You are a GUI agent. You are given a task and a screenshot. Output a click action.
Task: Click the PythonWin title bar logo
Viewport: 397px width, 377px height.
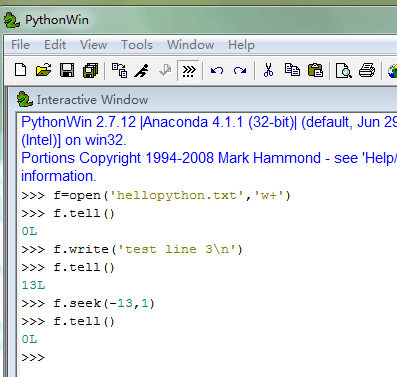pos(12,20)
